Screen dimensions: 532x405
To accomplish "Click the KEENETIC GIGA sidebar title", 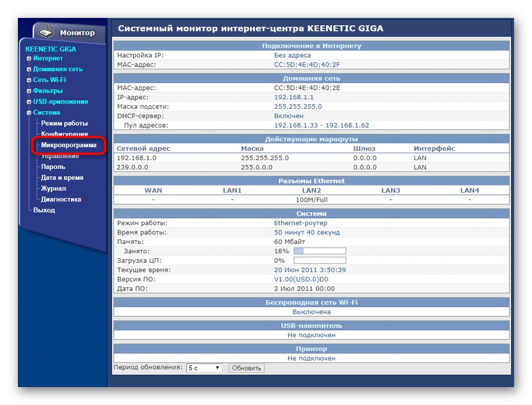I will pyautogui.click(x=50, y=49).
